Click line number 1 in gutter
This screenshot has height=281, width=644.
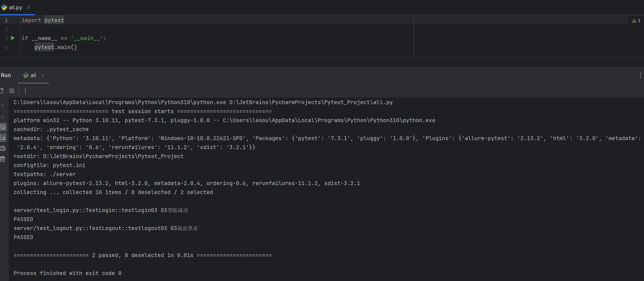coord(6,20)
